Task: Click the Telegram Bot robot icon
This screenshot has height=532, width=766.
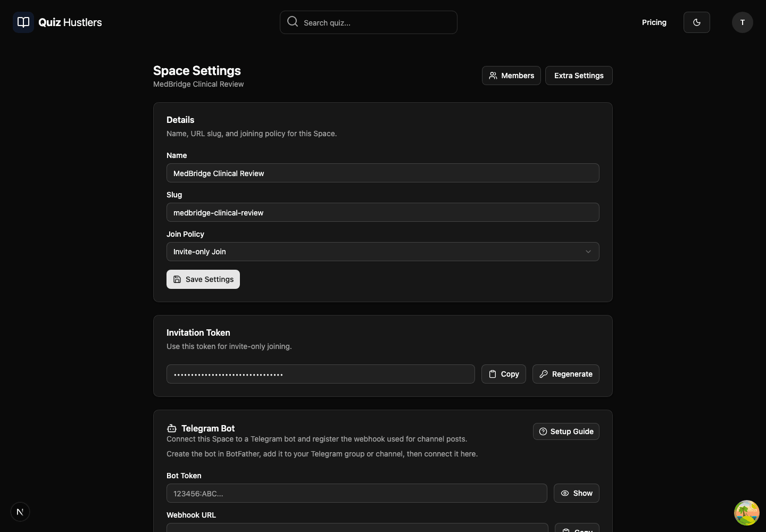Action: pyautogui.click(x=172, y=428)
